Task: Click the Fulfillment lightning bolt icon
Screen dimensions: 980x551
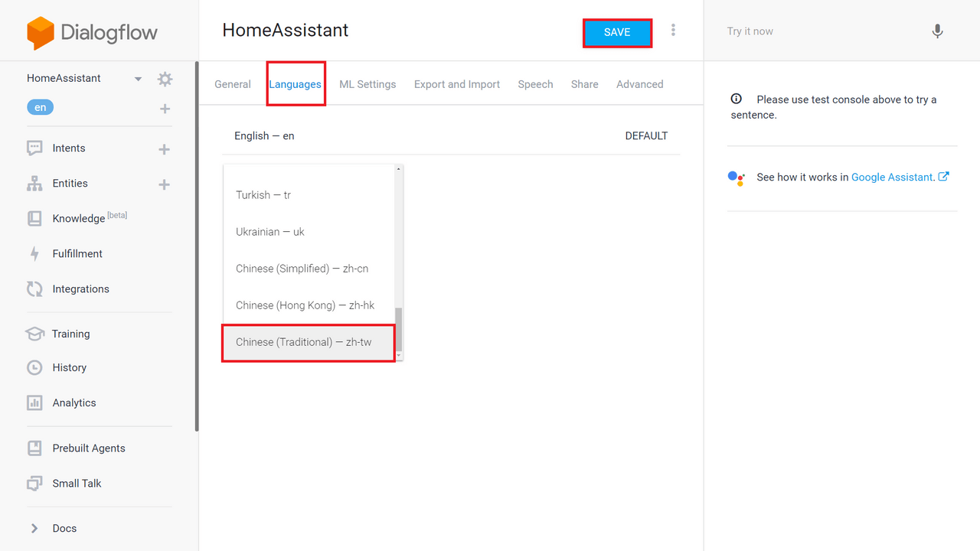Action: tap(34, 254)
